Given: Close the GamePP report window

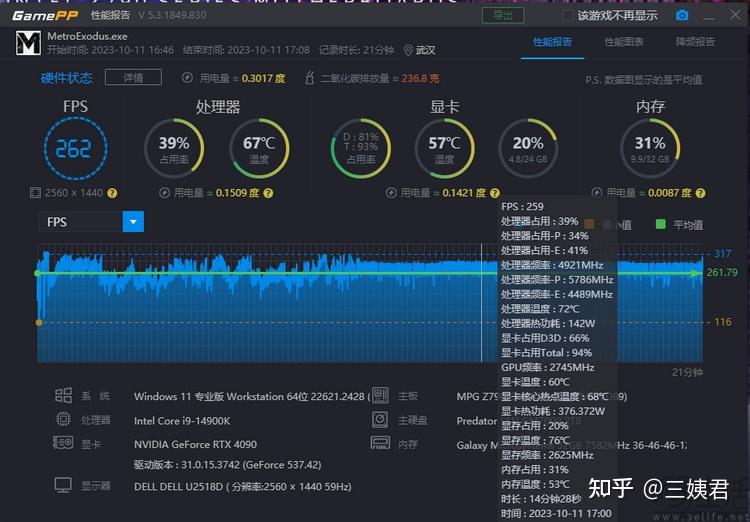Looking at the screenshot, I should [x=735, y=15].
